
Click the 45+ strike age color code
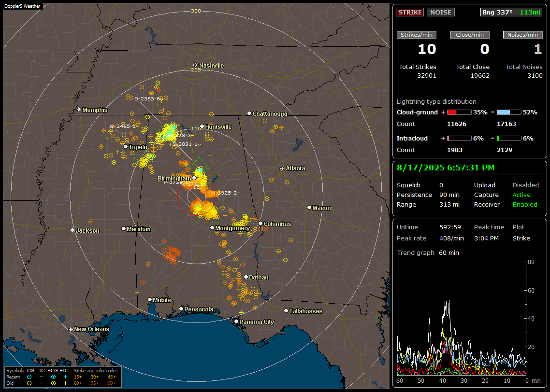click(x=112, y=377)
